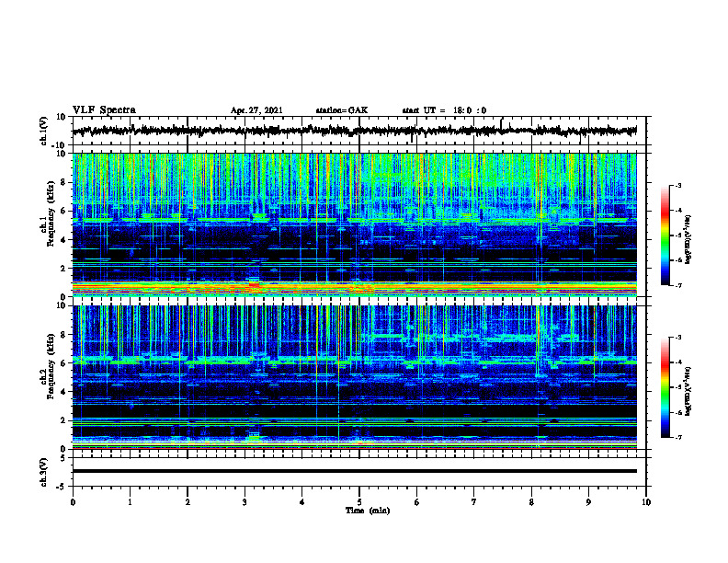This screenshot has height=563, width=728.
Task: Click the "ch.3(V)" axis label
Action: 44,472
